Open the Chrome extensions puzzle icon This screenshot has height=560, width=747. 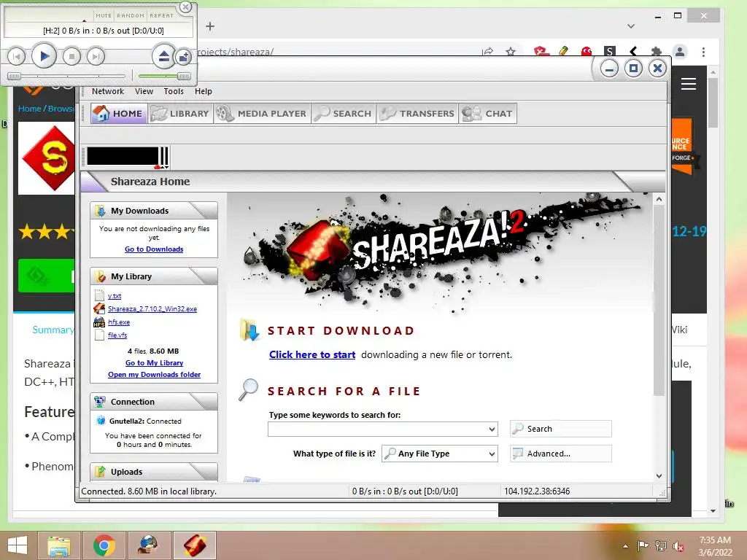657,52
